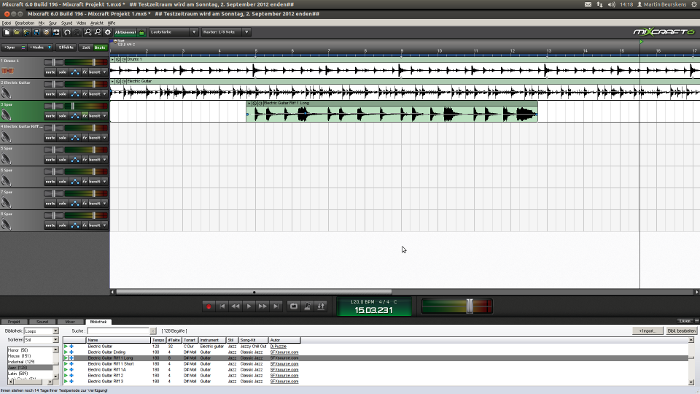This screenshot has height=394, width=700.
Task: Click the Aktivieren button
Action: click(125, 33)
